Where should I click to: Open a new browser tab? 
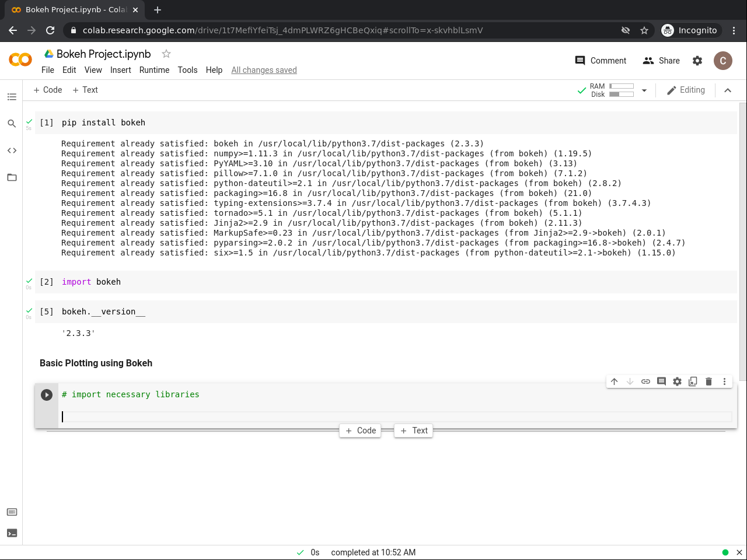coord(158,10)
